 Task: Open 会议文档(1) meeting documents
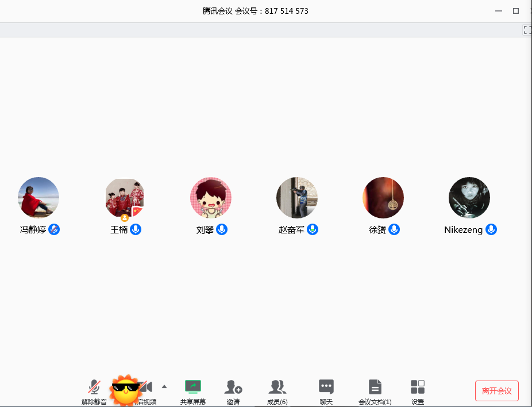point(375,387)
